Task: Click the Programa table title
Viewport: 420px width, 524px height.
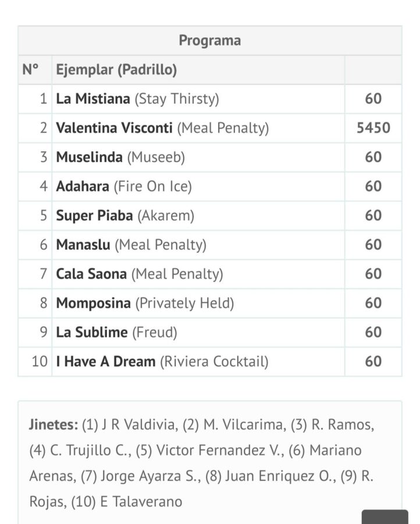Action: click(x=209, y=41)
